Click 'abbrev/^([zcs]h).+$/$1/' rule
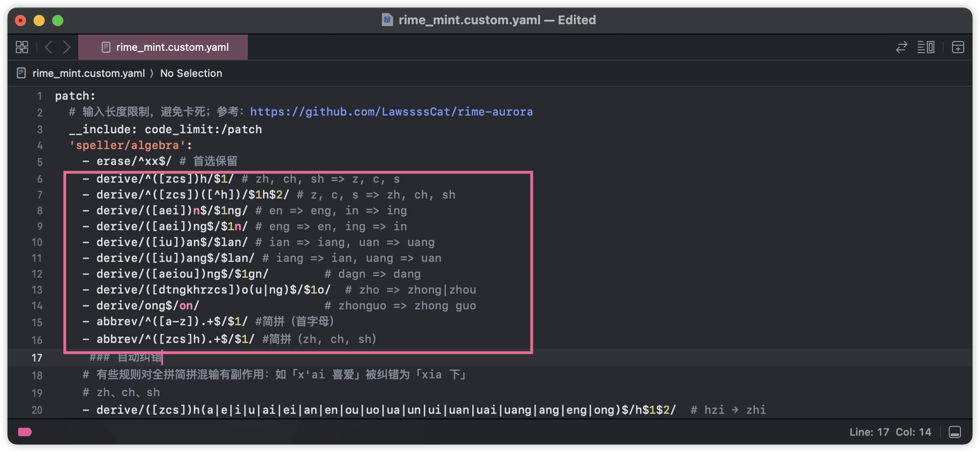This screenshot has width=980, height=452. tap(176, 339)
